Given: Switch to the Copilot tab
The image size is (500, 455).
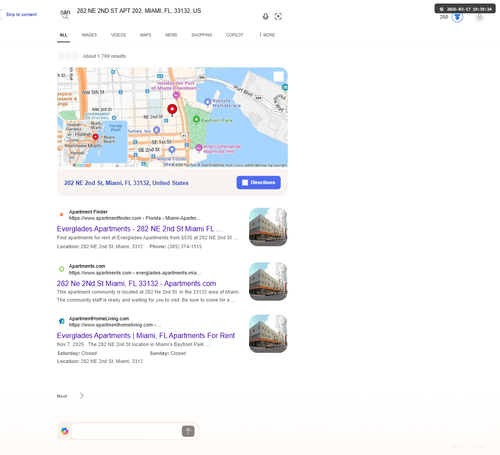Looking at the screenshot, I should click(x=235, y=35).
